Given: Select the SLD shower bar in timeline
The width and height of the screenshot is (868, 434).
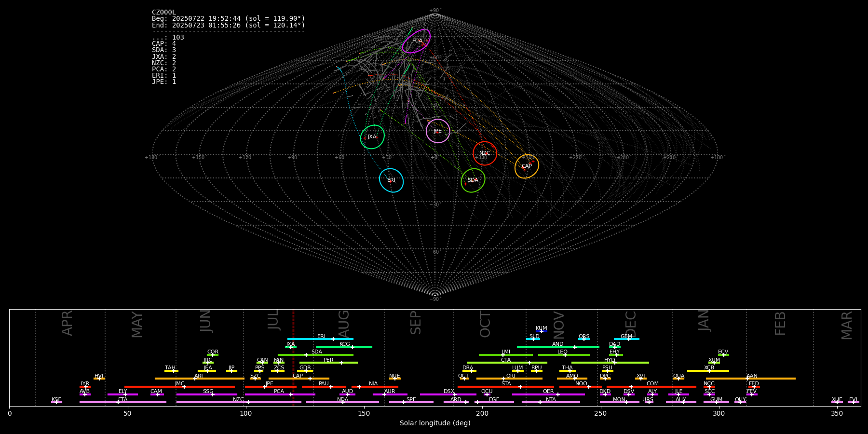Looking at the screenshot, I should point(533,339).
